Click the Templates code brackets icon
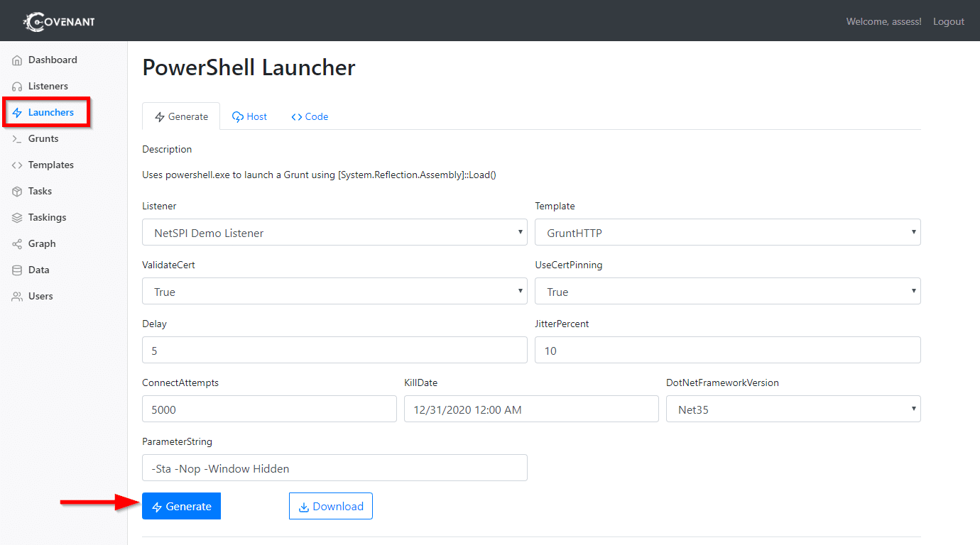 coord(17,165)
